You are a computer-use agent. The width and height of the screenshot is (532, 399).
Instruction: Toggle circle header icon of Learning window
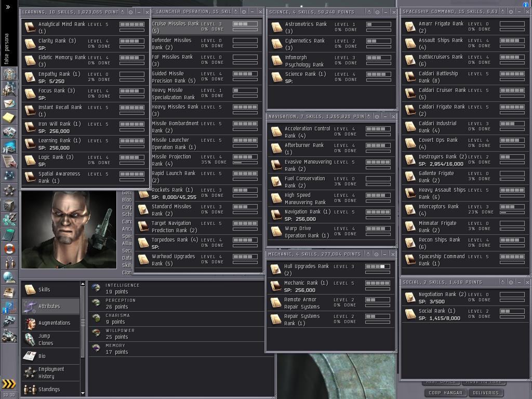[130, 12]
